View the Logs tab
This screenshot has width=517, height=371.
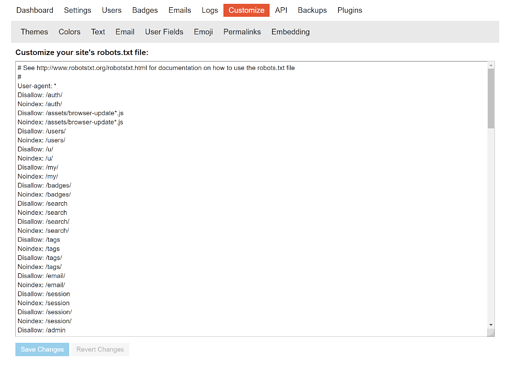tap(210, 10)
